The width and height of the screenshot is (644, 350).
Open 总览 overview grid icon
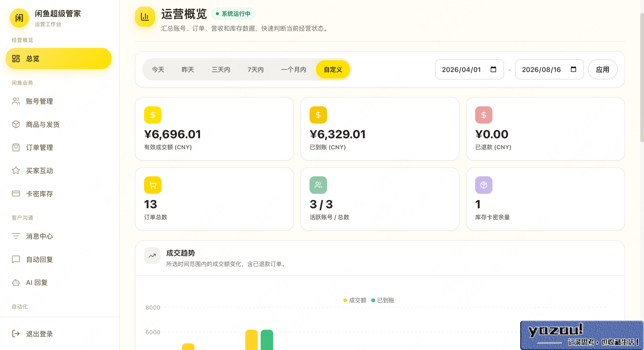[16, 59]
